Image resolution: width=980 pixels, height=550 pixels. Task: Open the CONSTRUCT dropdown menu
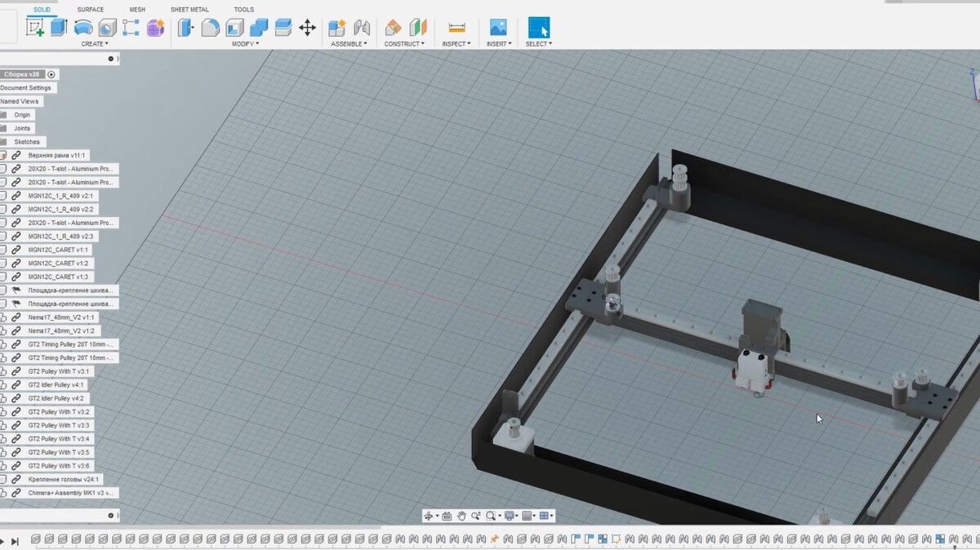click(x=404, y=44)
